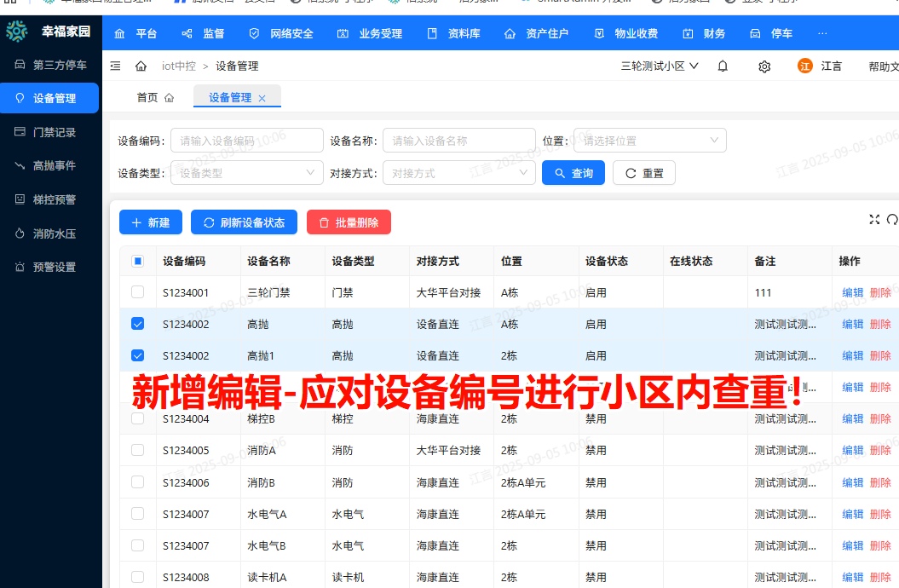
Task: Open settings gear icon in header
Action: [764, 66]
